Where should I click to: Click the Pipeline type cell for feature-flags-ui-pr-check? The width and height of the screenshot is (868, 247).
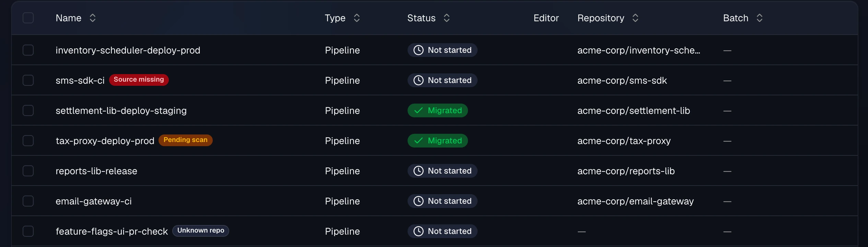[x=342, y=232]
